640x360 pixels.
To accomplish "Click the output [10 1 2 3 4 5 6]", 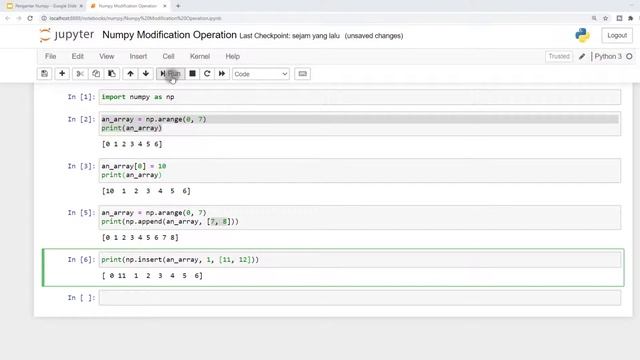I will [146, 191].
